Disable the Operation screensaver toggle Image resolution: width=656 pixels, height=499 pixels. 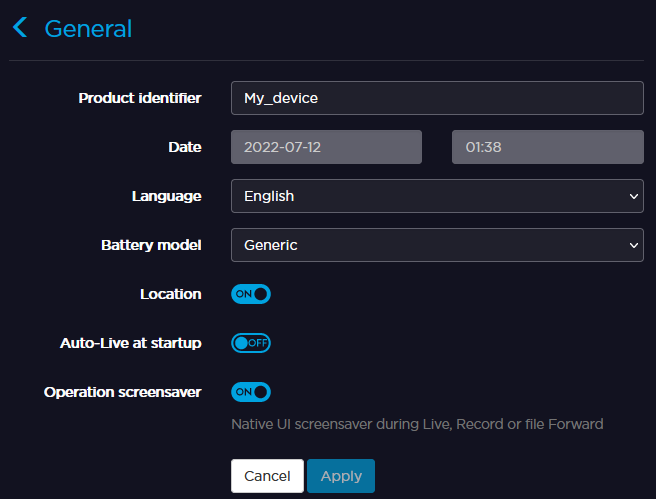pyautogui.click(x=251, y=392)
